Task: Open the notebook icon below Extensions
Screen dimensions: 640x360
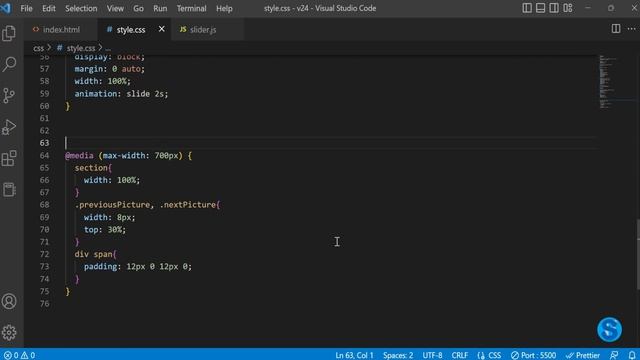Action: click(x=9, y=190)
